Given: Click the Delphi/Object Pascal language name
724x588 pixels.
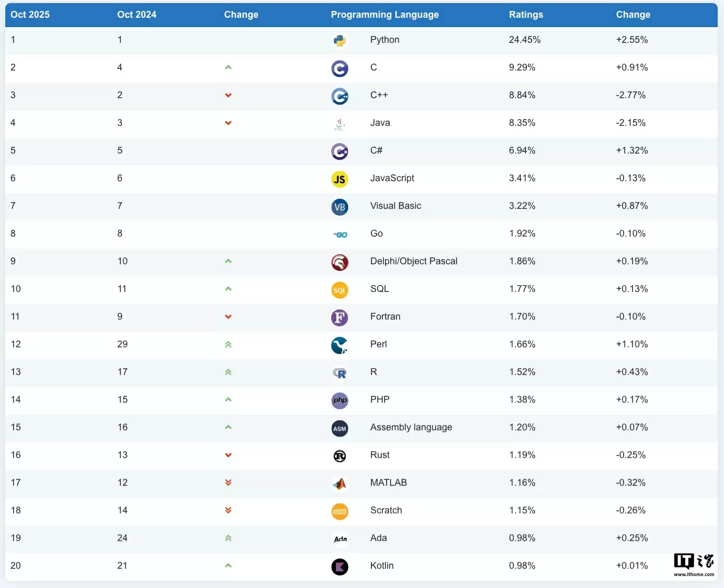Looking at the screenshot, I should pyautogui.click(x=413, y=261).
